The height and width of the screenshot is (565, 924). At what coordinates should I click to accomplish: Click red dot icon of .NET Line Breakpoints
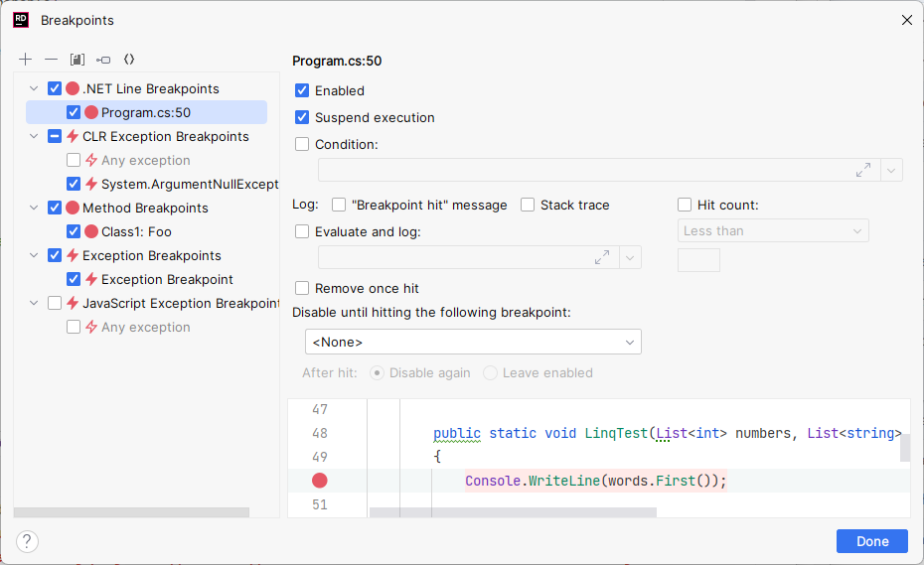point(73,88)
